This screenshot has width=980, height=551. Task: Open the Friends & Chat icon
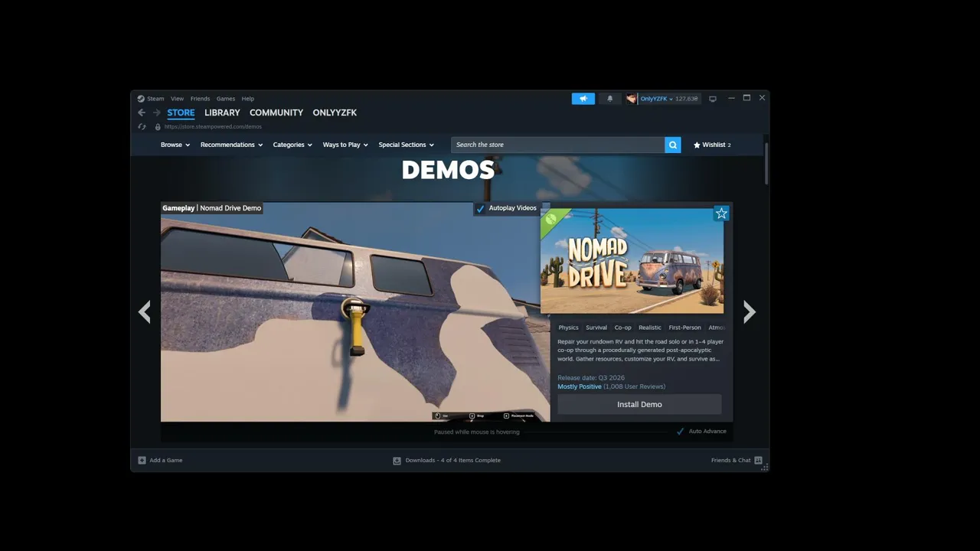click(758, 461)
